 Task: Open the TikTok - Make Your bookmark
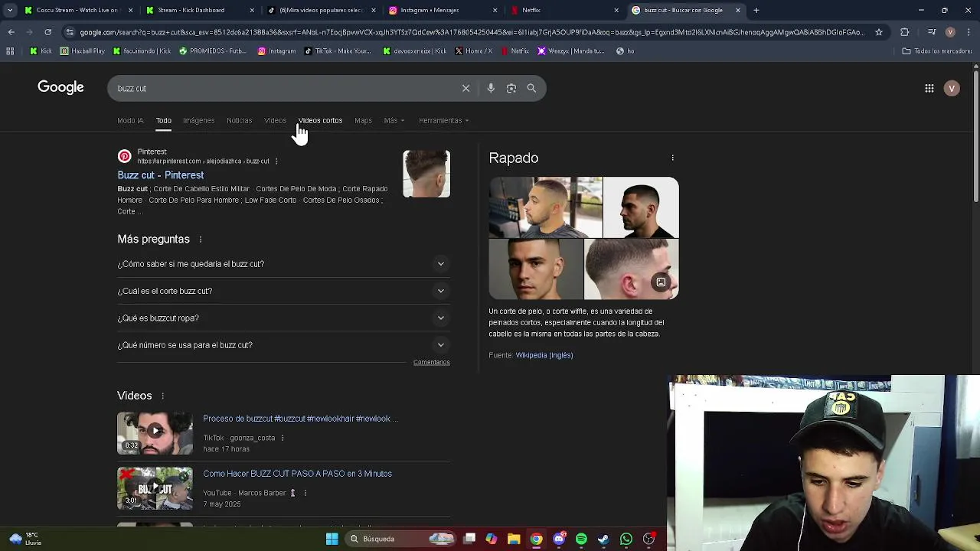[338, 51]
